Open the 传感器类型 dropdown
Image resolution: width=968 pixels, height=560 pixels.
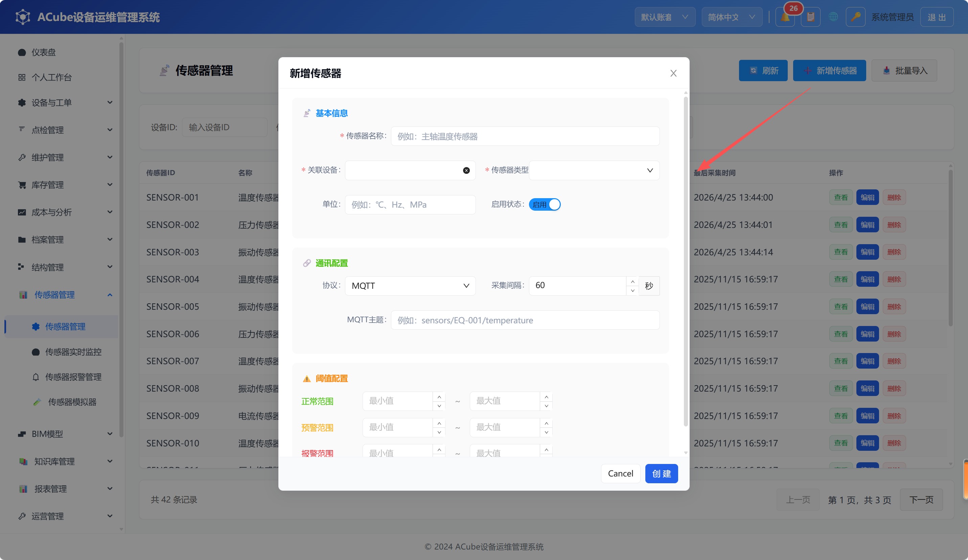point(594,170)
